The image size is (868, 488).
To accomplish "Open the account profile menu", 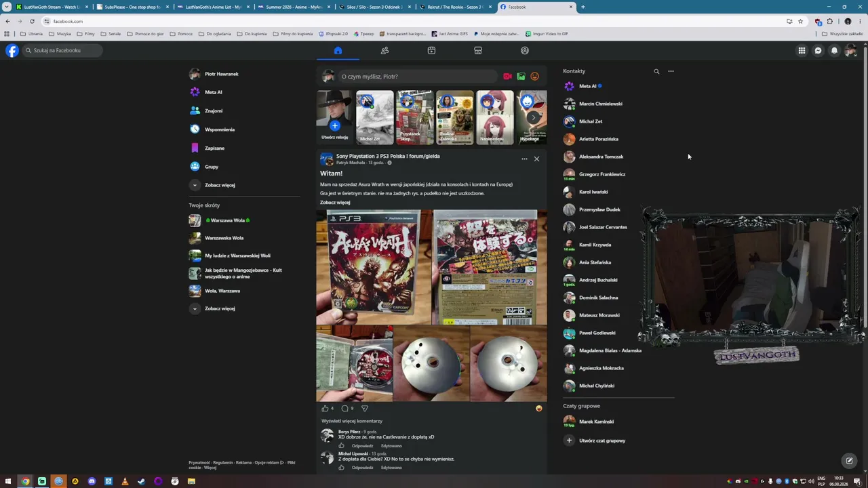I will click(850, 50).
